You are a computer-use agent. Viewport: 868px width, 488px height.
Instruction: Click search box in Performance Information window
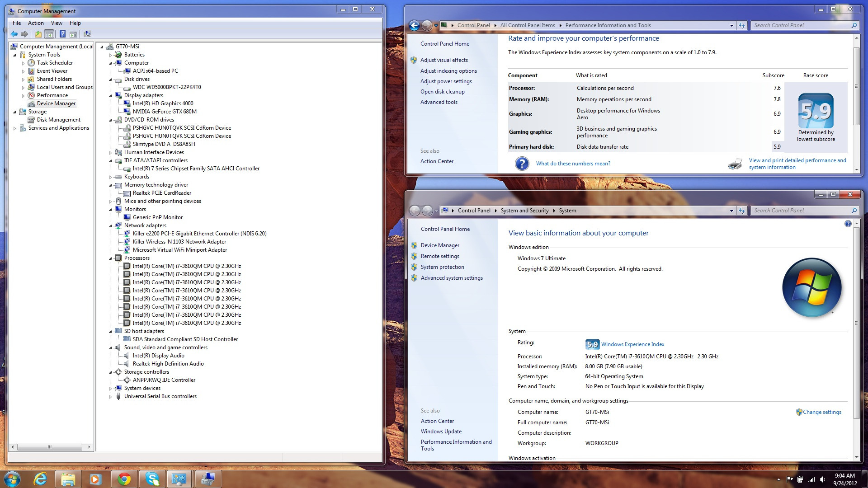[805, 25]
